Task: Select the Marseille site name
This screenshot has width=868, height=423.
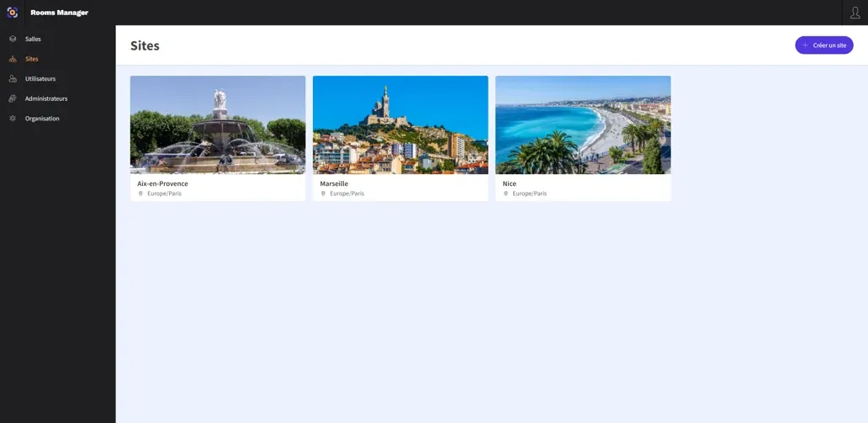Action: (334, 184)
